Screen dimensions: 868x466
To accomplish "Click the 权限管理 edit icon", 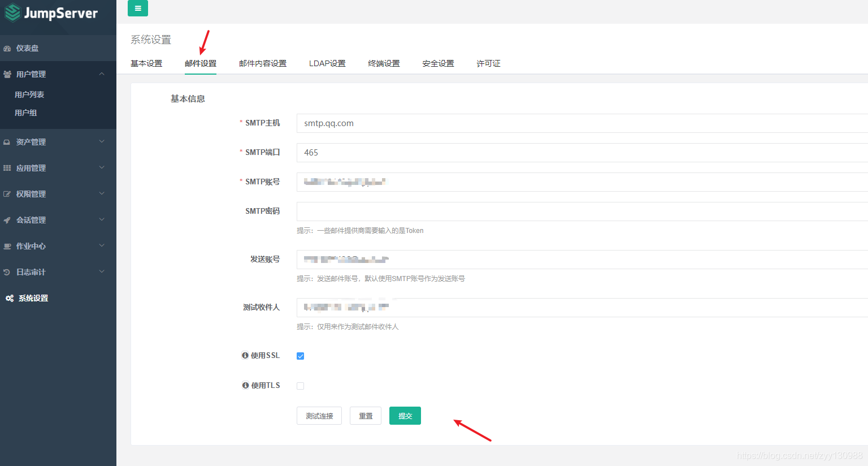I will point(7,194).
